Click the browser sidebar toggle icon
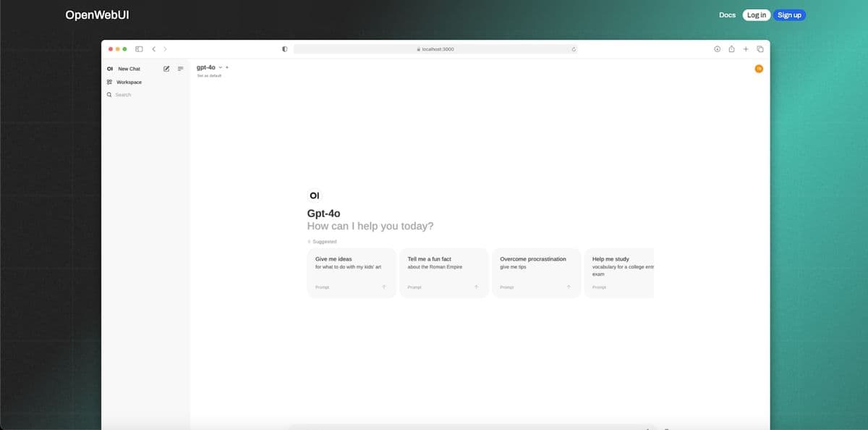868x430 pixels. click(138, 49)
